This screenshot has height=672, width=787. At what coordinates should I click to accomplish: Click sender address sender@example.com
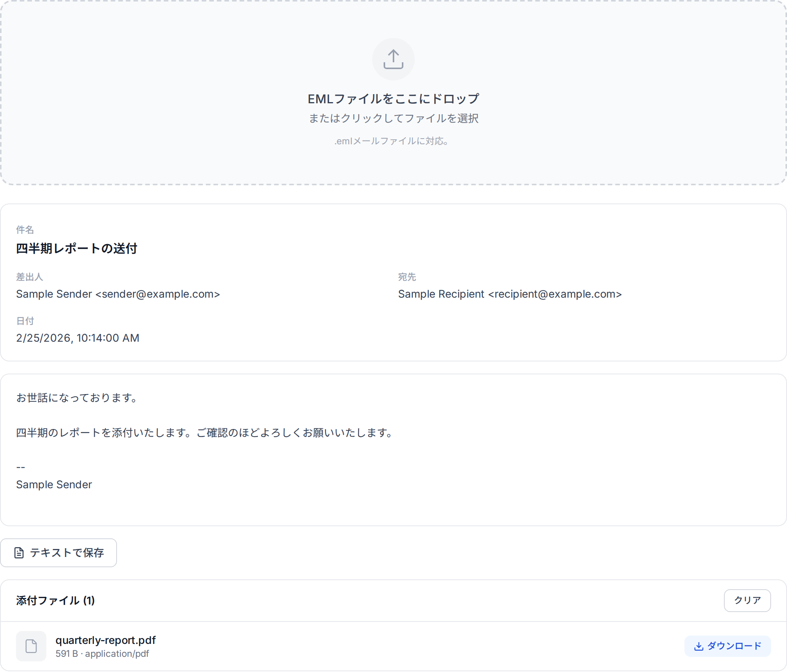pyautogui.click(x=158, y=294)
